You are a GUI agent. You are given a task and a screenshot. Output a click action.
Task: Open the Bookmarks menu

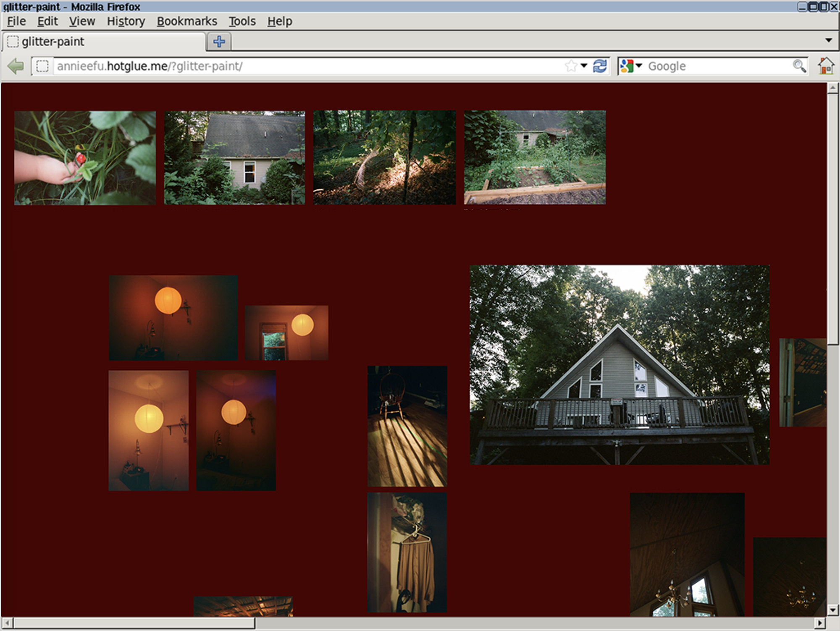(187, 21)
